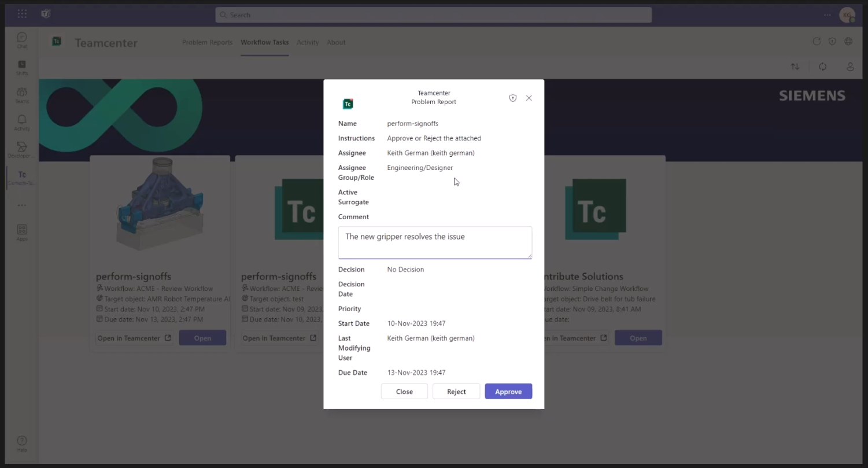Open perform-signoffs in Teamcenter
The height and width of the screenshot is (468, 868).
(134, 338)
